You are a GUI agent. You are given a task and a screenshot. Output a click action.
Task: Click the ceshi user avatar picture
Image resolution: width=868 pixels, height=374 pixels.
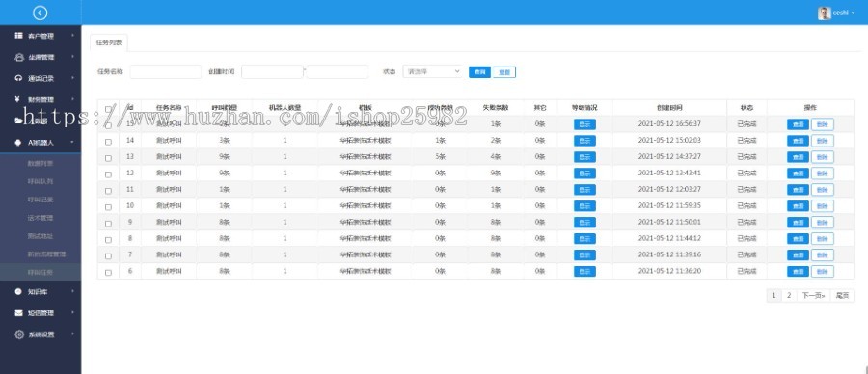click(x=825, y=13)
